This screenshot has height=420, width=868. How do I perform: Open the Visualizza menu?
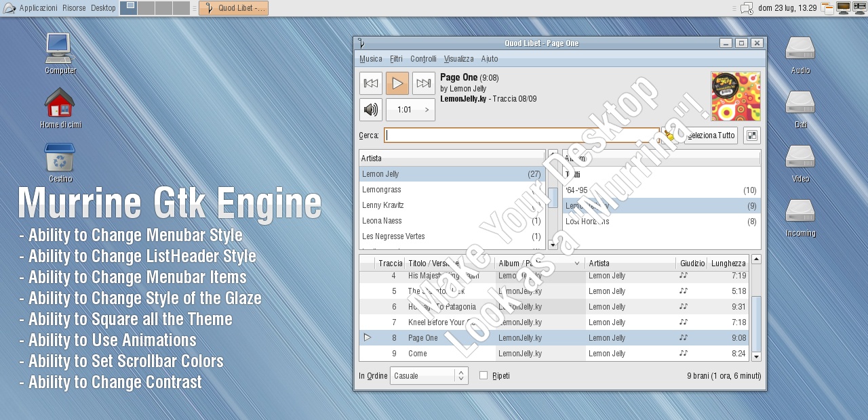click(x=458, y=59)
